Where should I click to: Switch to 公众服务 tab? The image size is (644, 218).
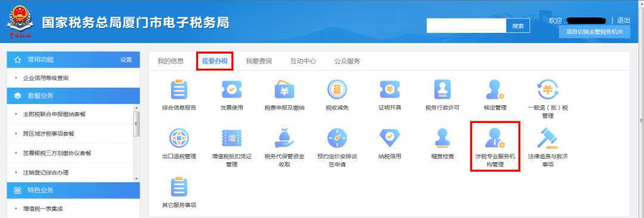click(x=347, y=62)
